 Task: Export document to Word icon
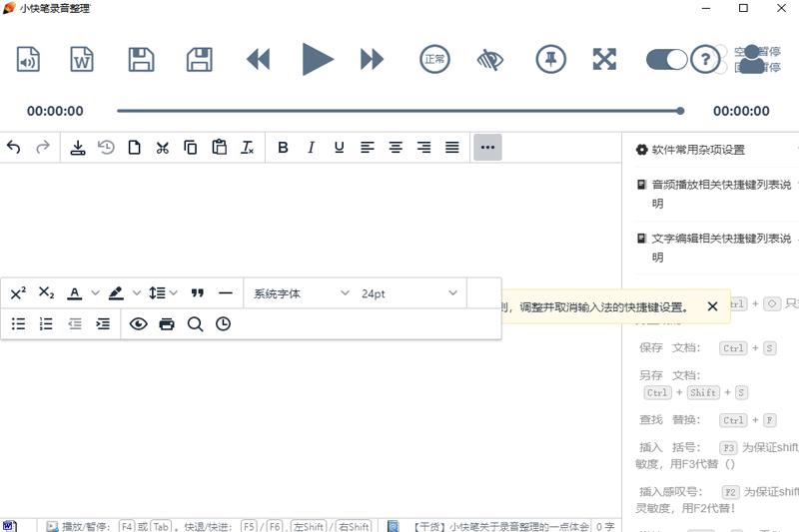(x=82, y=59)
